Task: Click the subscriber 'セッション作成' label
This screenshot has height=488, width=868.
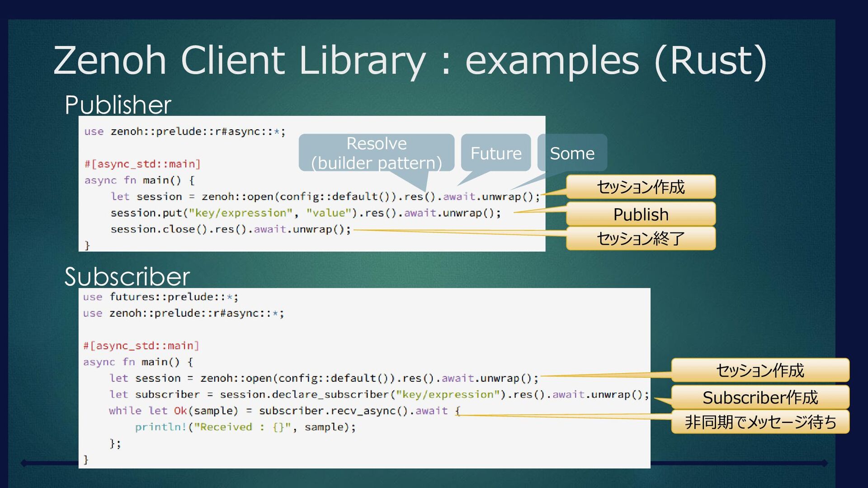Action: pyautogui.click(x=759, y=370)
